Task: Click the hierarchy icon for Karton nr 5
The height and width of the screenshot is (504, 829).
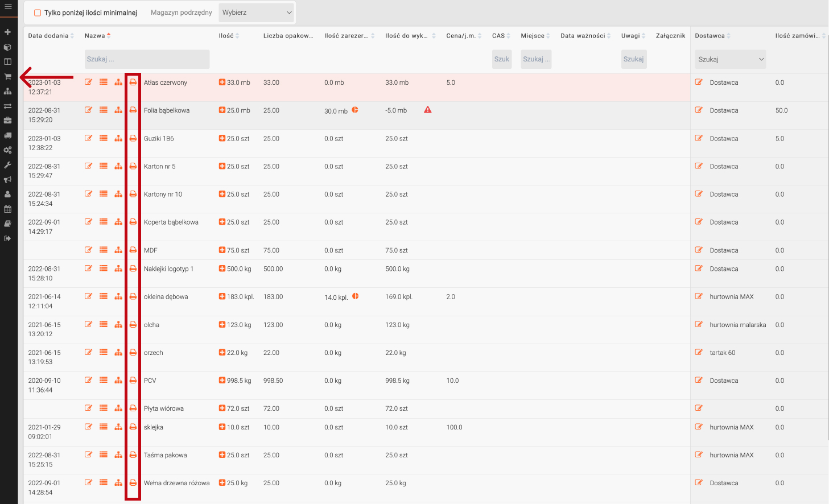Action: [118, 166]
